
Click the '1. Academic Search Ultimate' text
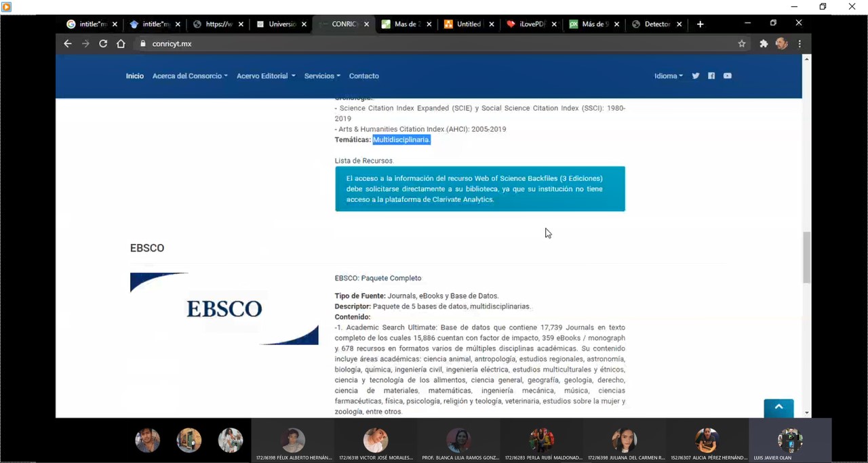click(x=387, y=327)
